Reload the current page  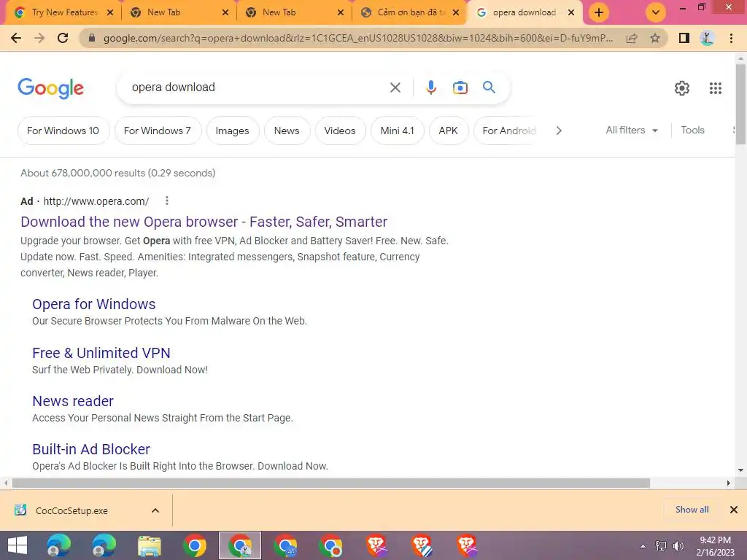click(x=63, y=38)
